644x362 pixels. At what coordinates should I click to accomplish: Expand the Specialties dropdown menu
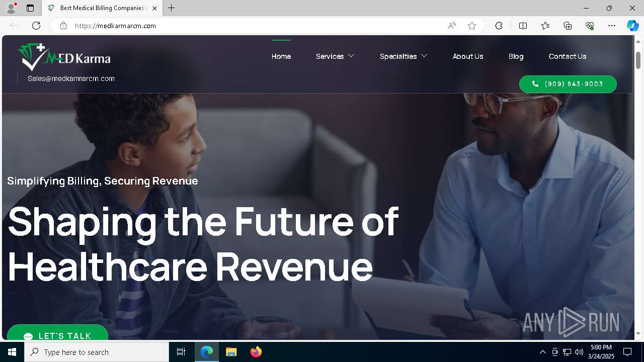pyautogui.click(x=404, y=56)
